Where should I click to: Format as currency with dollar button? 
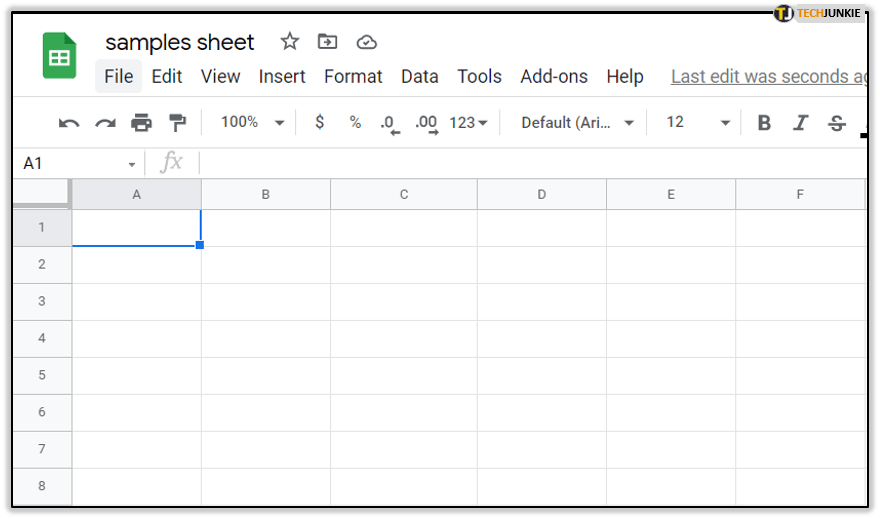pyautogui.click(x=320, y=122)
